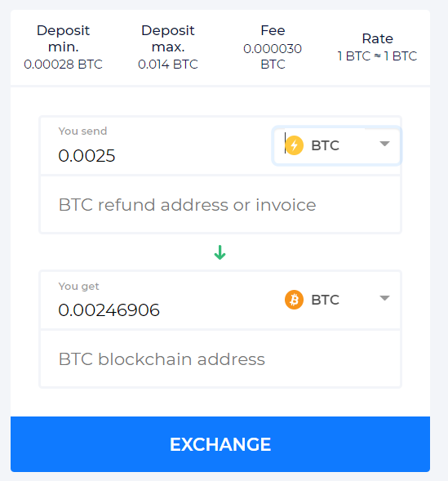Screen dimensions: 448x481
Task: Click the You send label
Action: tap(82, 131)
